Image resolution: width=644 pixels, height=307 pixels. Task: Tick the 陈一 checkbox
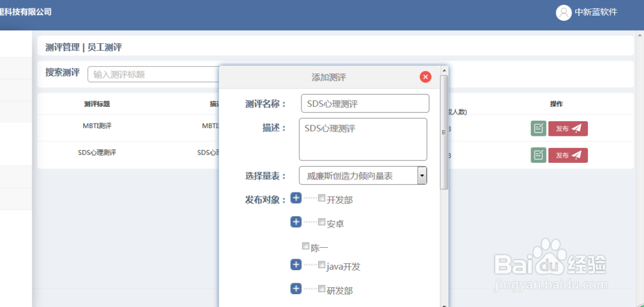pyautogui.click(x=305, y=246)
